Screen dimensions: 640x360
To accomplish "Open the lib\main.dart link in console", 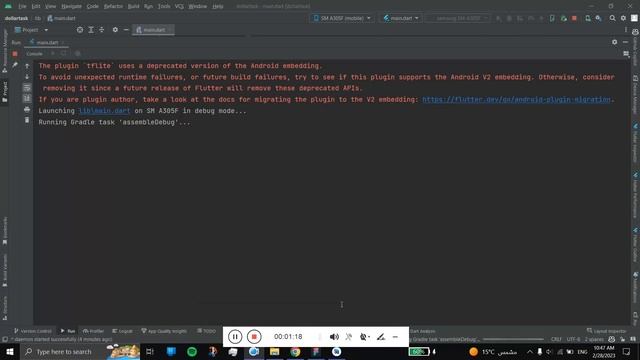I will click(104, 111).
